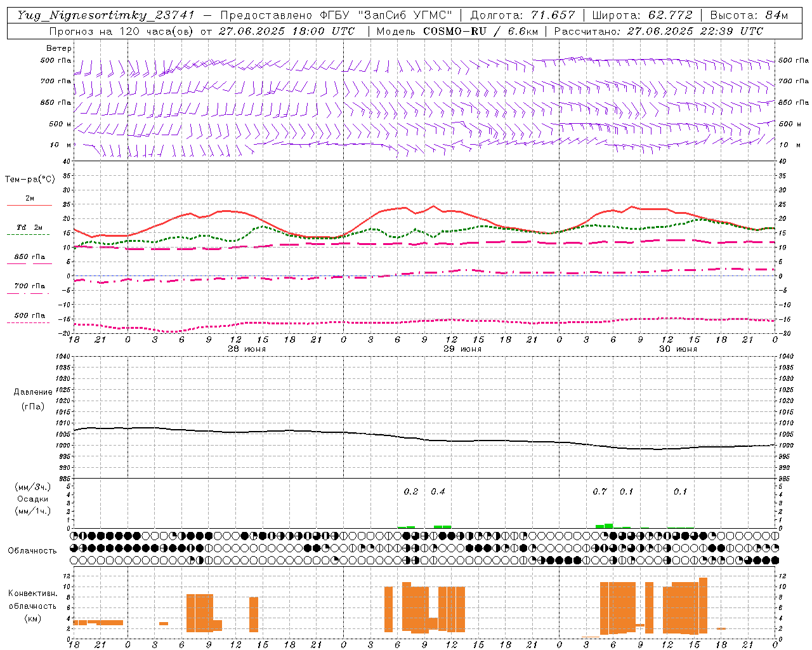Click the 500 гПа temperature legend label
Image resolution: width=812 pixels, height=650 pixels.
point(30,315)
